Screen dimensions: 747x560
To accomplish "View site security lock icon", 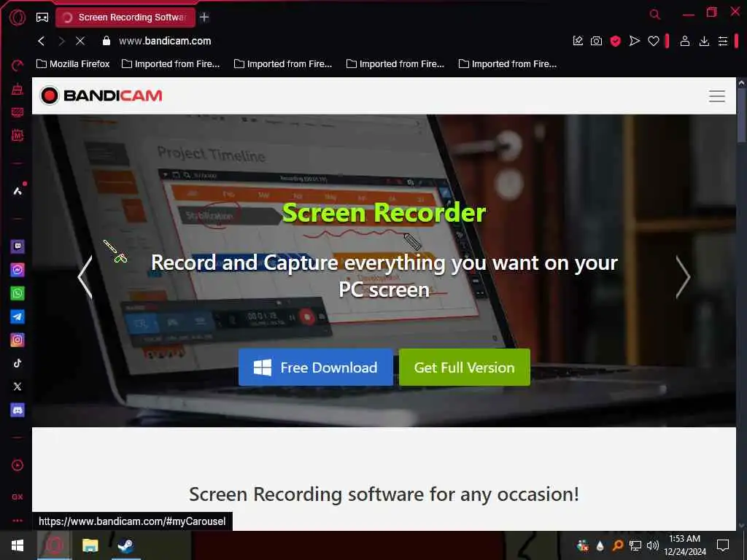I will pos(107,41).
